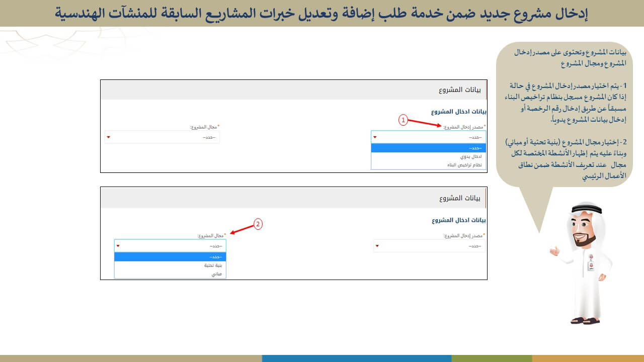
Task: Pick highlighted --حدد-- under مصدر إدخال المشروع
Action: pyautogui.click(x=429, y=148)
